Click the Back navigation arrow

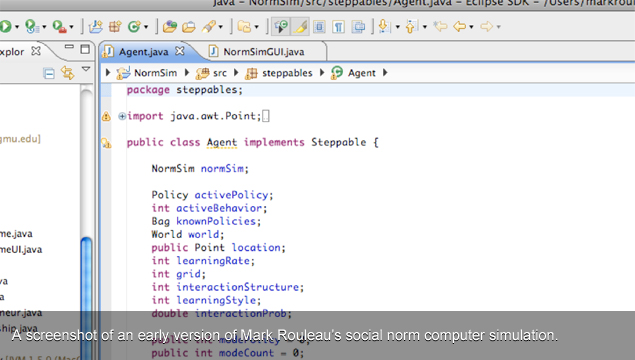pyautogui.click(x=460, y=27)
